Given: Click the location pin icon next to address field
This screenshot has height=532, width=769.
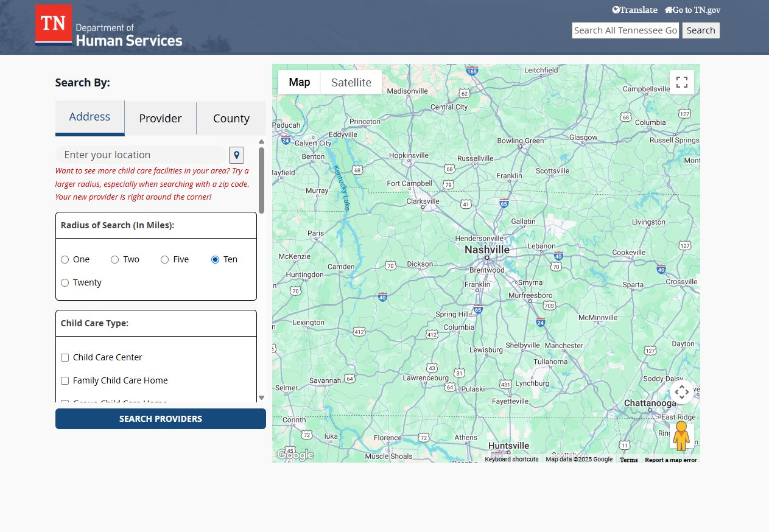Looking at the screenshot, I should tap(236, 155).
